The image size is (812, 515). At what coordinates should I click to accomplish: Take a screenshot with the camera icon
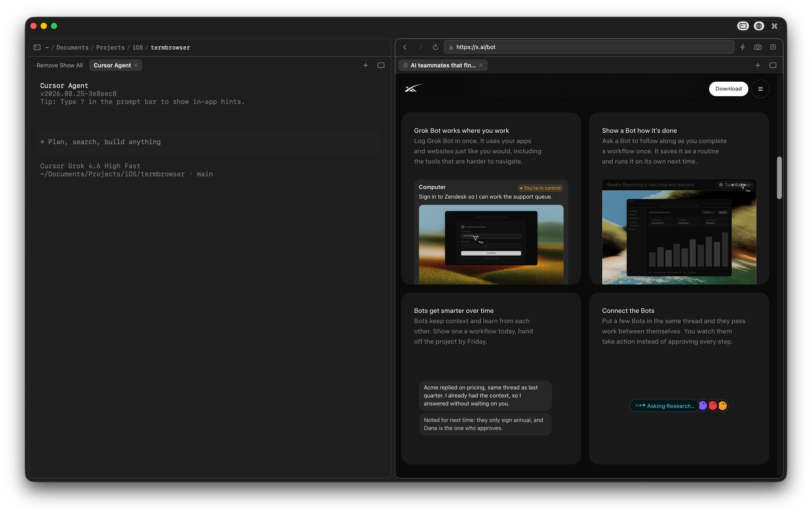click(x=758, y=47)
